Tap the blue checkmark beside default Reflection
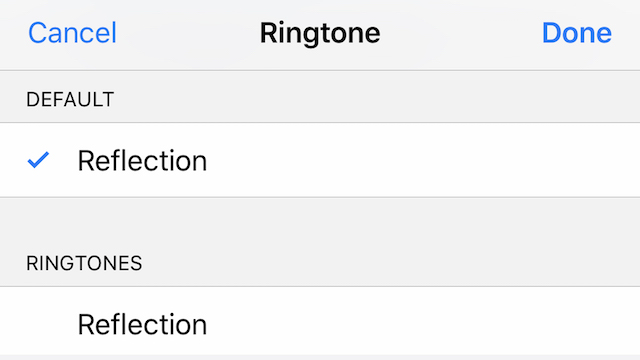The image size is (640, 360). (38, 160)
